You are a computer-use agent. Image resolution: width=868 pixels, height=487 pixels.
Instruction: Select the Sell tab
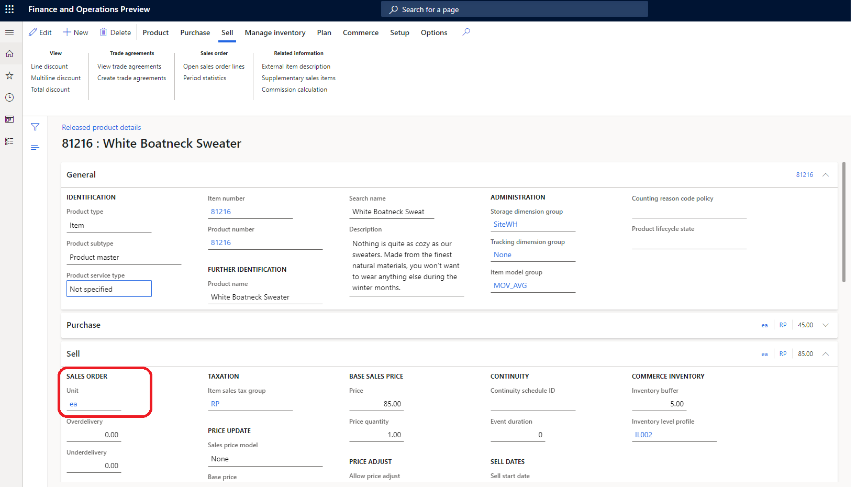tap(227, 32)
